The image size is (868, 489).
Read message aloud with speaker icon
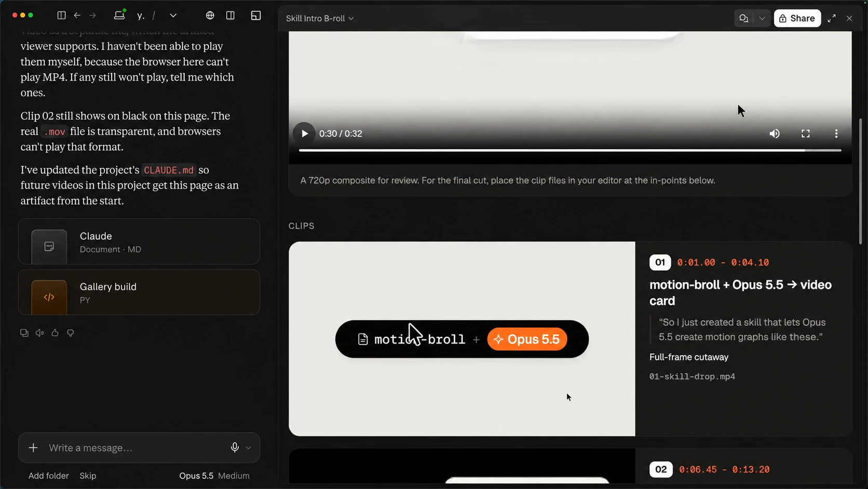pyautogui.click(x=39, y=333)
